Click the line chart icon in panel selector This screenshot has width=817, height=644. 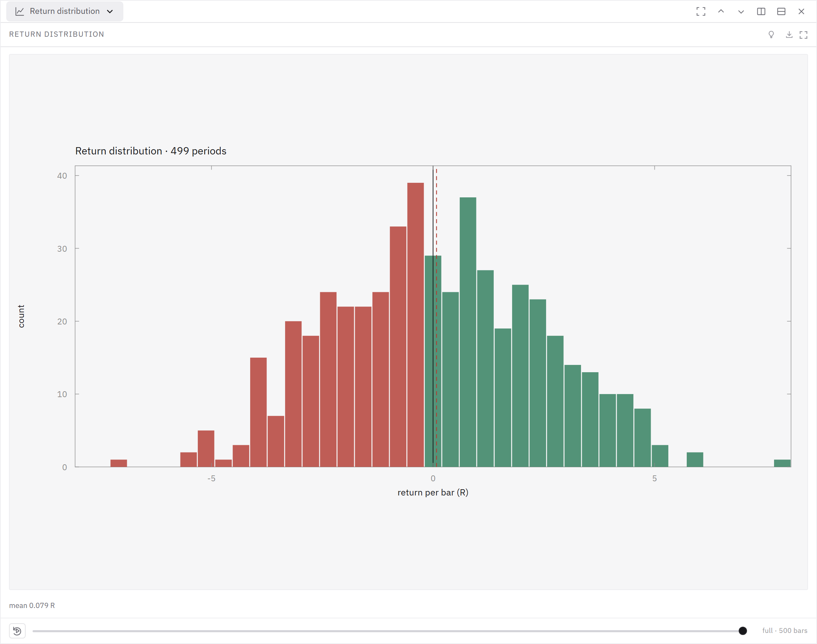(20, 11)
